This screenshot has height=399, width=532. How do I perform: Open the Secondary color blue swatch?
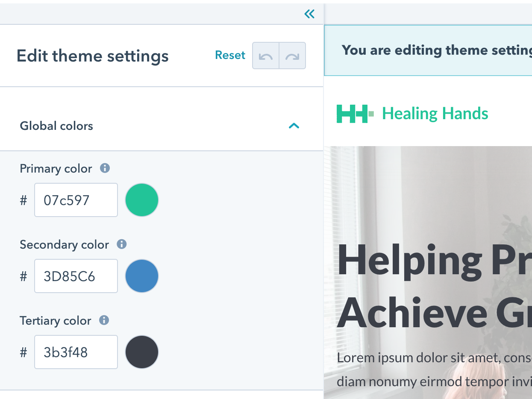[142, 276]
